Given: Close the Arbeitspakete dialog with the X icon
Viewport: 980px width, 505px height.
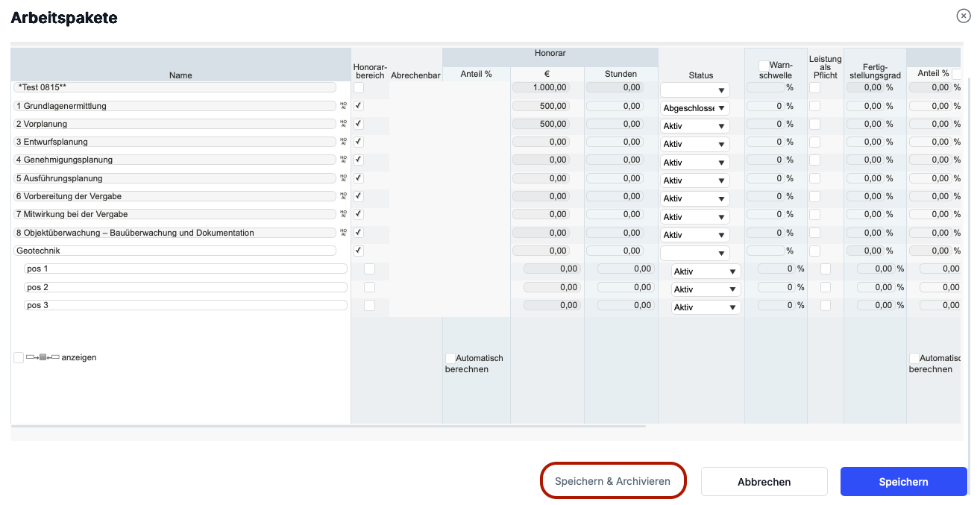Looking at the screenshot, I should coord(964,16).
